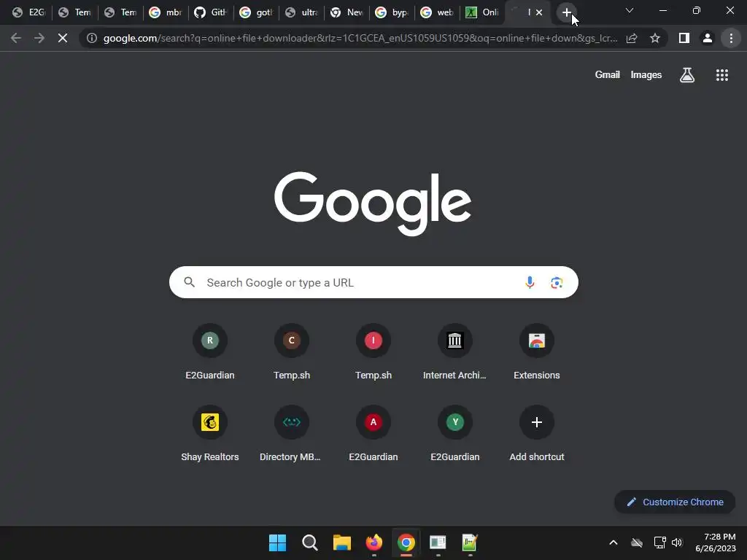Open the side panel
Viewport: 747px width, 560px height.
click(684, 38)
